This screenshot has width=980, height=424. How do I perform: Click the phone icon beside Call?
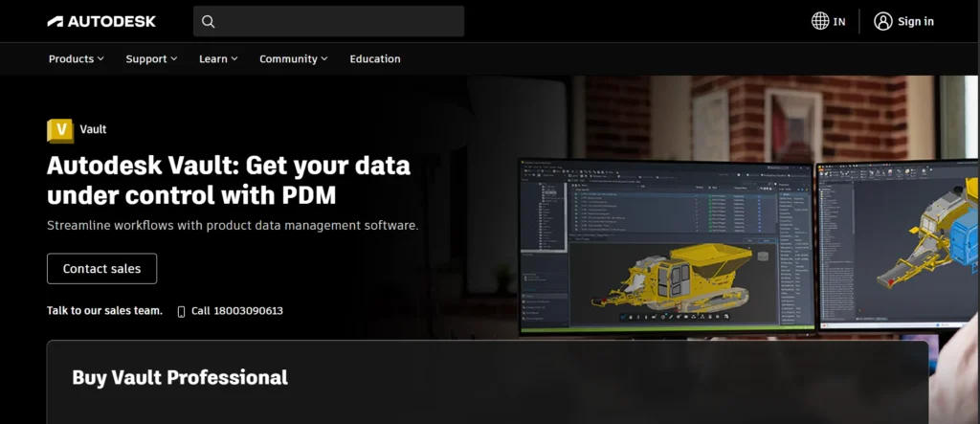[x=181, y=311]
